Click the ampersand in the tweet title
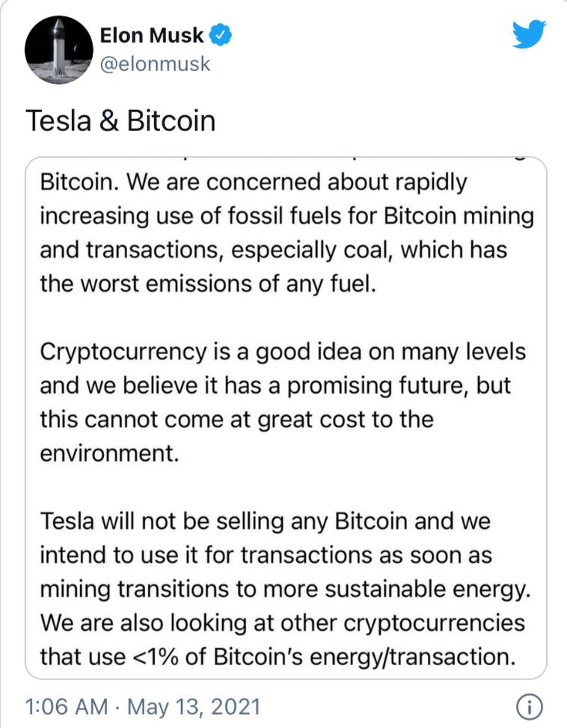The height and width of the screenshot is (728, 567). click(109, 120)
